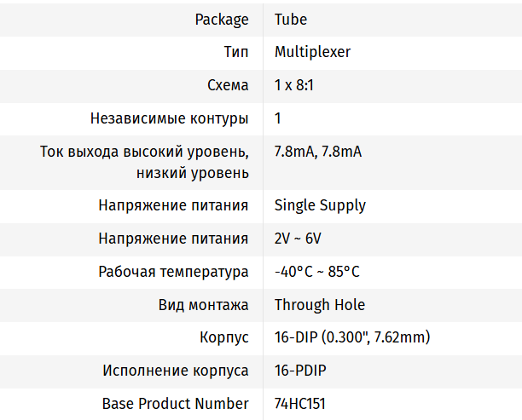
Task: Click the "Тип" label
Action: [x=236, y=52]
